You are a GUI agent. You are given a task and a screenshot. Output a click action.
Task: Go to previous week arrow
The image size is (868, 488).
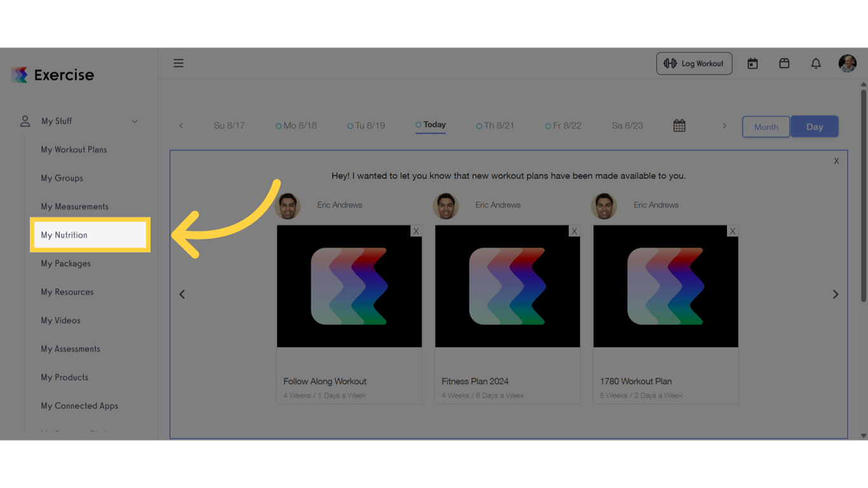[x=181, y=126]
